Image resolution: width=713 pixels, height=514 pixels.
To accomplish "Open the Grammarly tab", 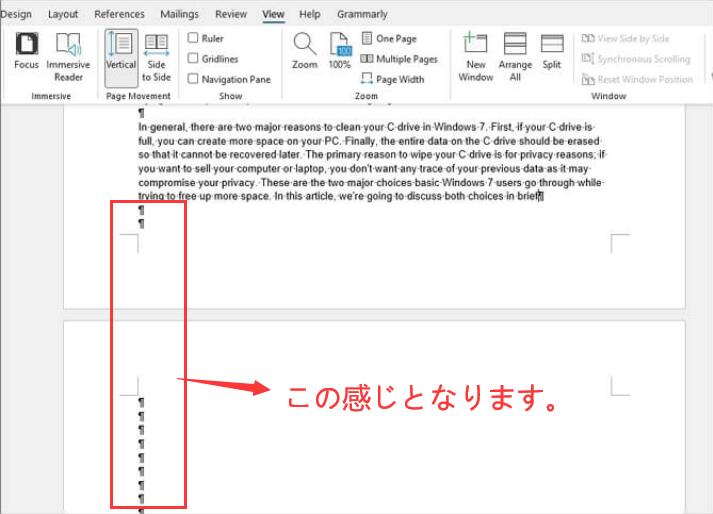I will click(362, 14).
